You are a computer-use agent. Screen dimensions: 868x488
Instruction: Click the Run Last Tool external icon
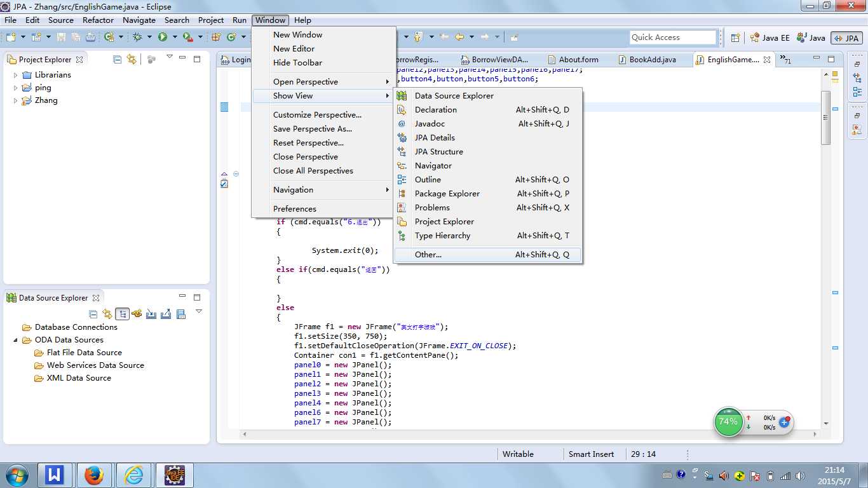point(187,37)
